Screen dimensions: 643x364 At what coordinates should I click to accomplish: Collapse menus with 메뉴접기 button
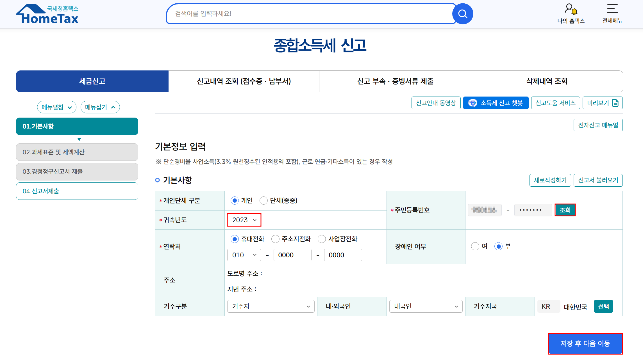point(100,107)
